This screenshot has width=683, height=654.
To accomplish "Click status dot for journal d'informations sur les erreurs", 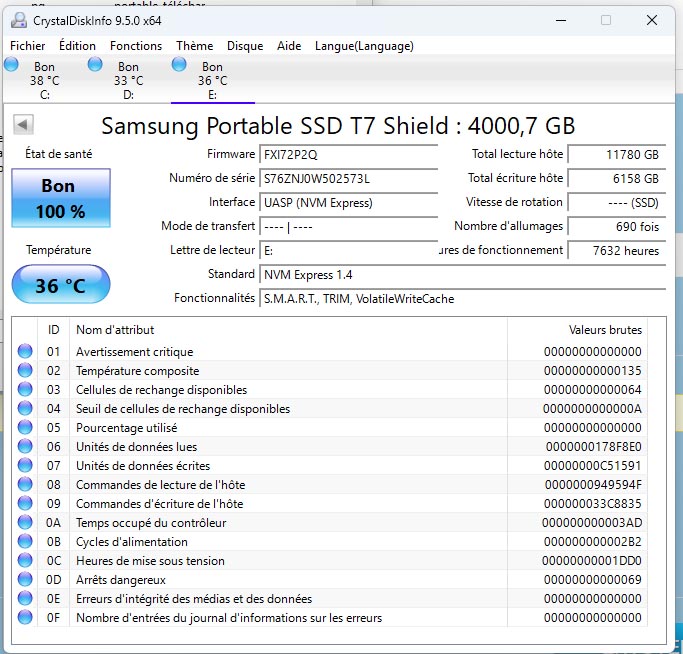I will point(25,617).
